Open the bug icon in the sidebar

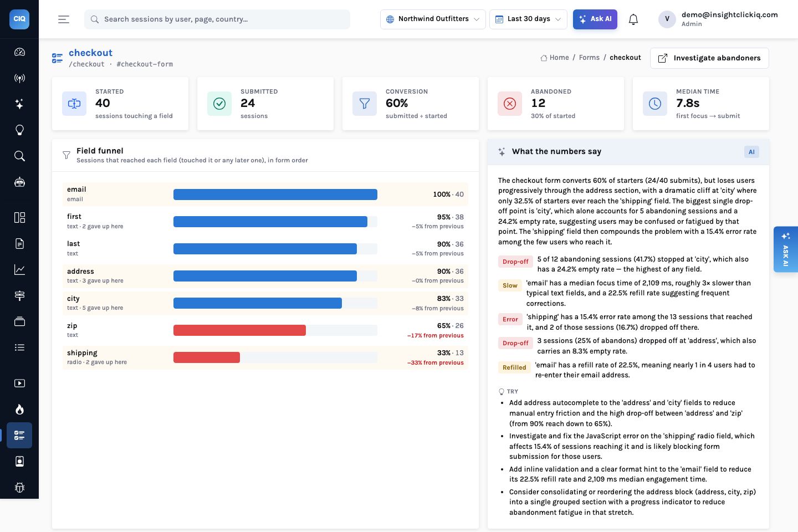(19, 487)
